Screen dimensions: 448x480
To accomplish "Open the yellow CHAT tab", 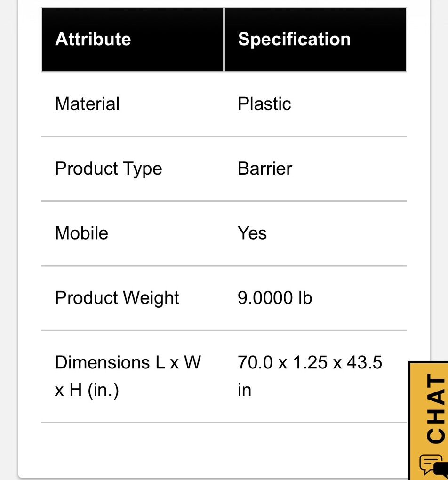I will 435,408.
